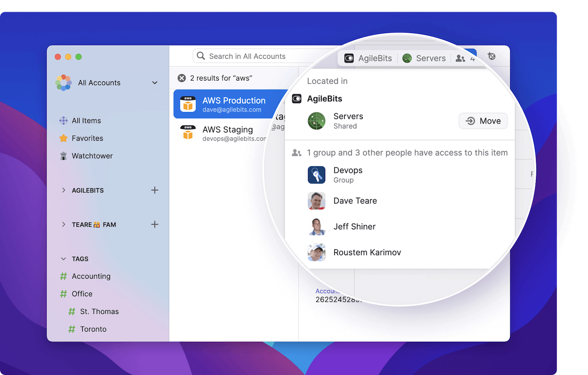The image size is (588, 375).
Task: Select the Accounting tag
Action: [x=91, y=276]
